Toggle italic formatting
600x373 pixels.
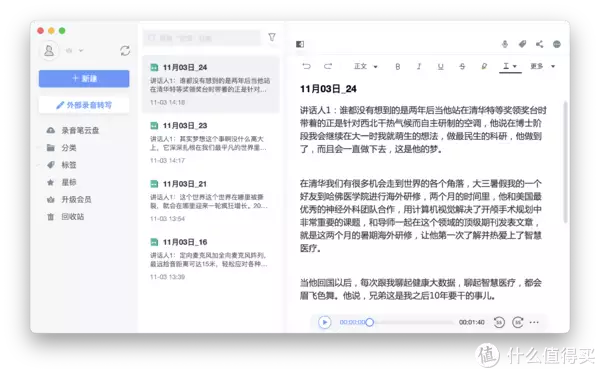[419, 67]
